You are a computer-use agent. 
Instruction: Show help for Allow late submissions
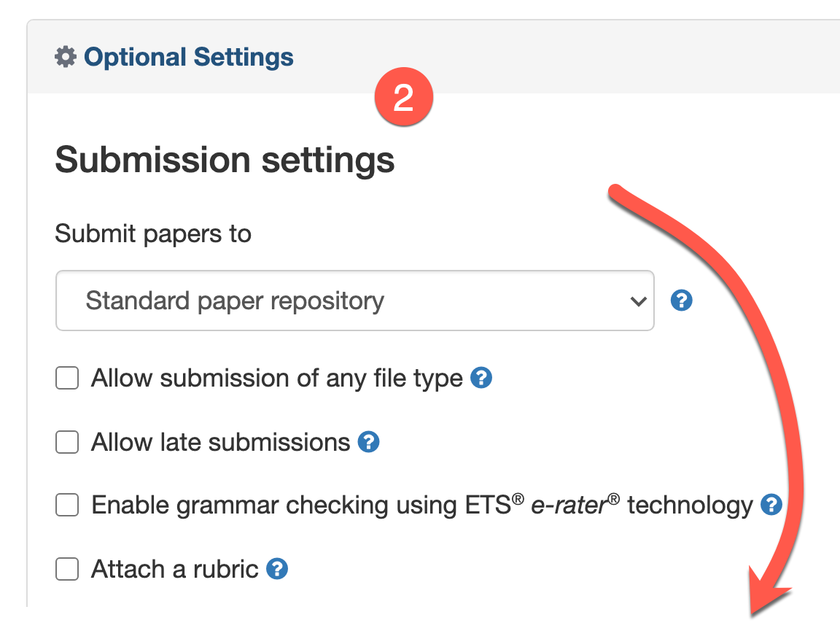369,442
